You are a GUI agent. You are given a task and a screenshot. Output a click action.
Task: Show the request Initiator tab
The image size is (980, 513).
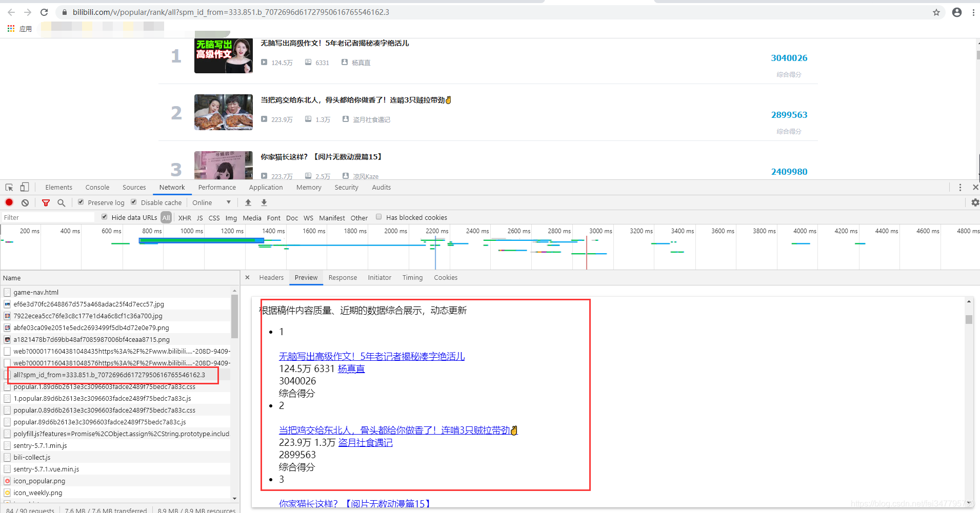tap(379, 278)
